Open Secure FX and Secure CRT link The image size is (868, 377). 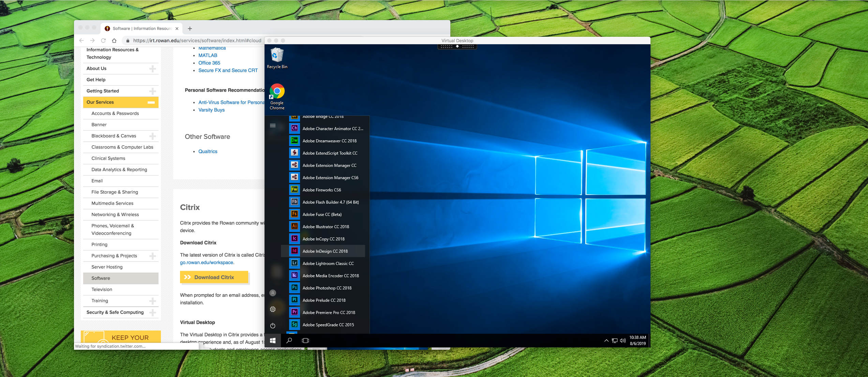point(228,70)
